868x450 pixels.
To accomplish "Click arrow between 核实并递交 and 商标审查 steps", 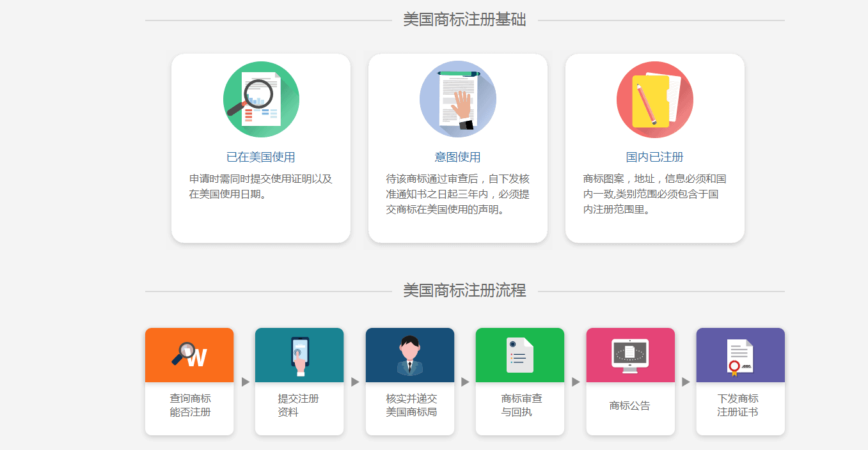I will pos(465,382).
